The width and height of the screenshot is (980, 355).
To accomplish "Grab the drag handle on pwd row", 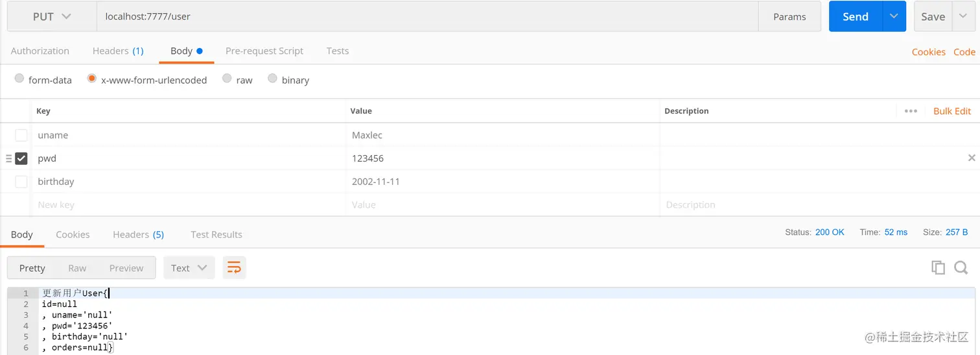I will (8, 158).
